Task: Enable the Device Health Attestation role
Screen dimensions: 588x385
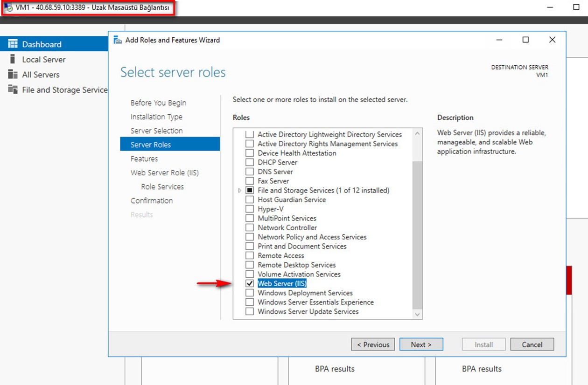Action: pyautogui.click(x=250, y=153)
